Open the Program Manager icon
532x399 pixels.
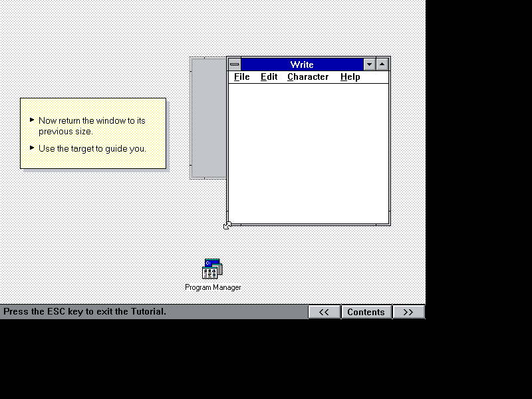(211, 268)
